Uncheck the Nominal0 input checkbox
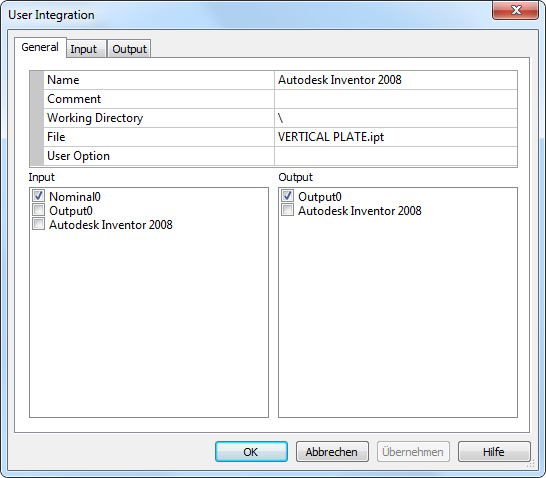 point(38,196)
